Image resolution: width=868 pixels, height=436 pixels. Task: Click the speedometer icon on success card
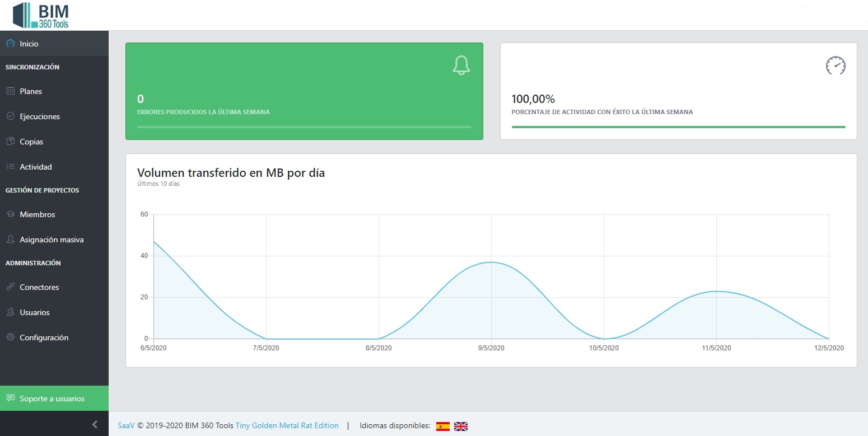click(836, 65)
